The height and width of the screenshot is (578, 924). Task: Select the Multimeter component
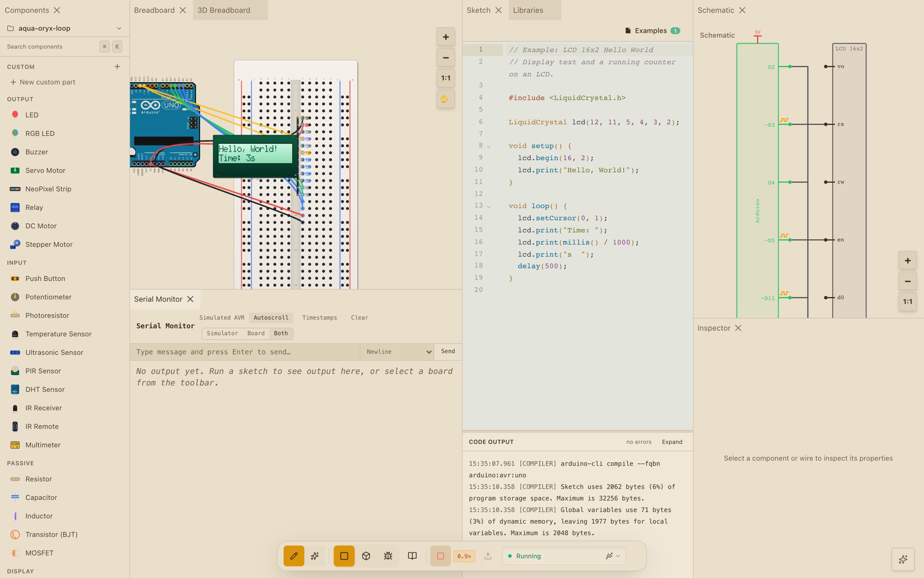pyautogui.click(x=65, y=445)
